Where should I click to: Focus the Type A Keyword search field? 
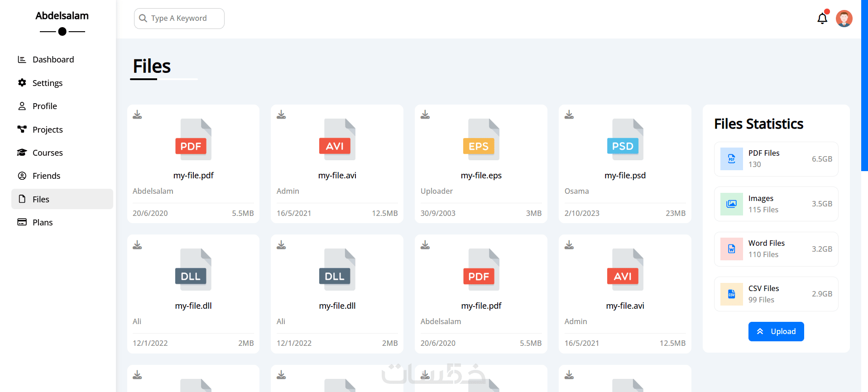[x=179, y=19]
